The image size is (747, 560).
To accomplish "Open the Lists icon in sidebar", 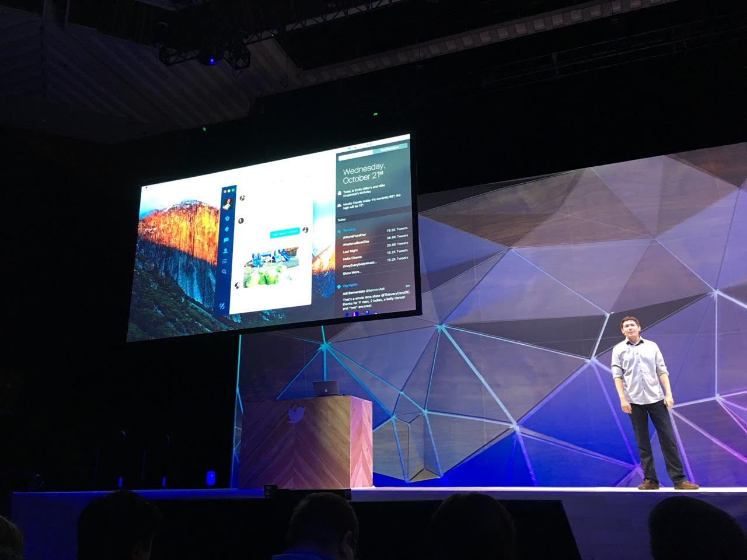I will tap(225, 261).
